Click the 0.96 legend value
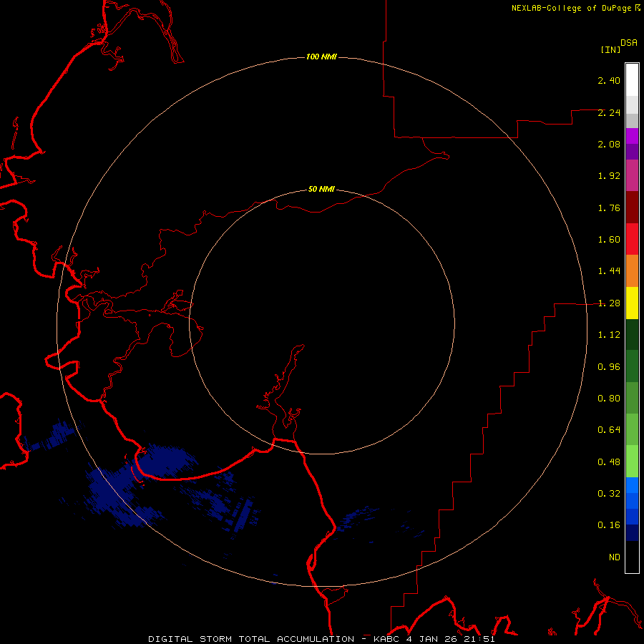 pyautogui.click(x=609, y=367)
